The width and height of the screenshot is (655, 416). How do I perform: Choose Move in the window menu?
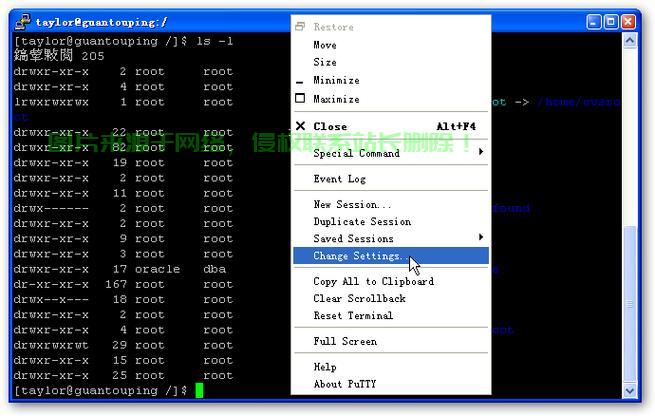point(391,45)
